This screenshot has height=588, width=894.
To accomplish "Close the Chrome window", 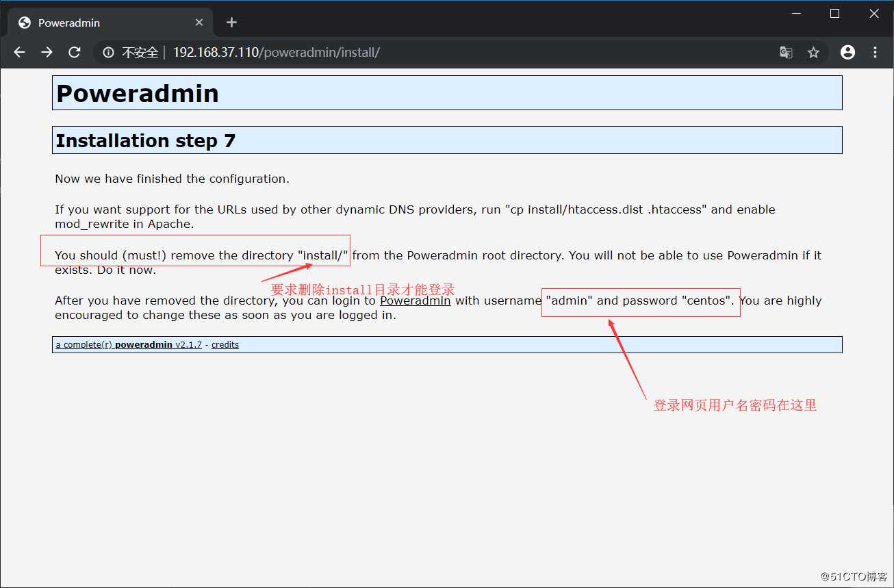I will tap(874, 14).
